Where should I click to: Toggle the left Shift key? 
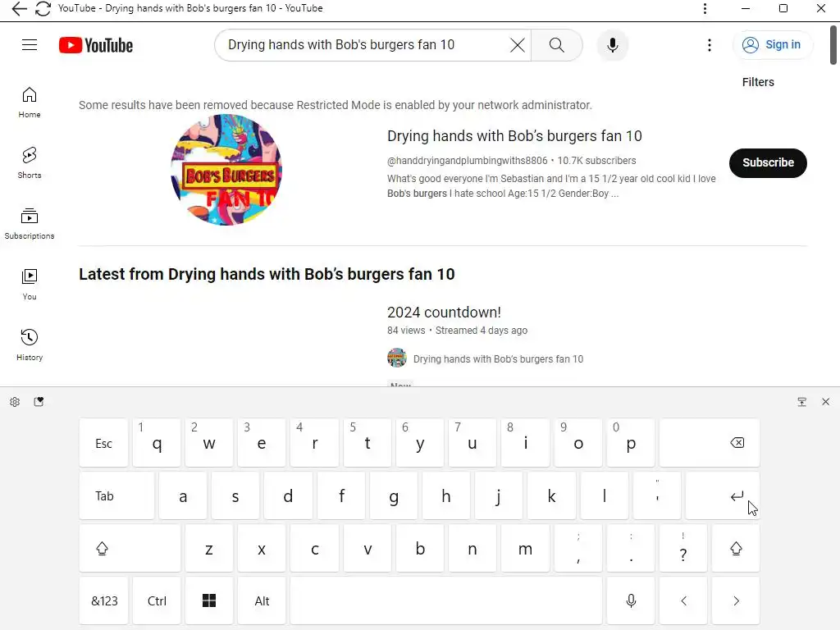pos(130,549)
